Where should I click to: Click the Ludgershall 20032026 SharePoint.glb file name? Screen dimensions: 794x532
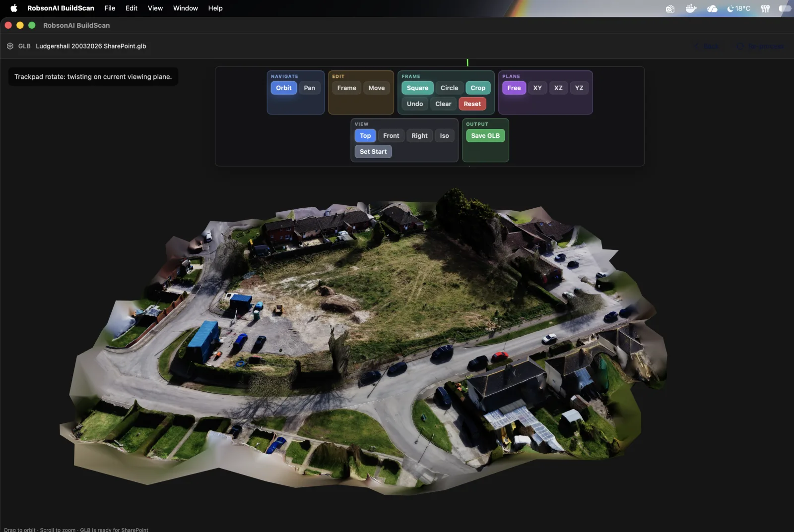(x=91, y=46)
